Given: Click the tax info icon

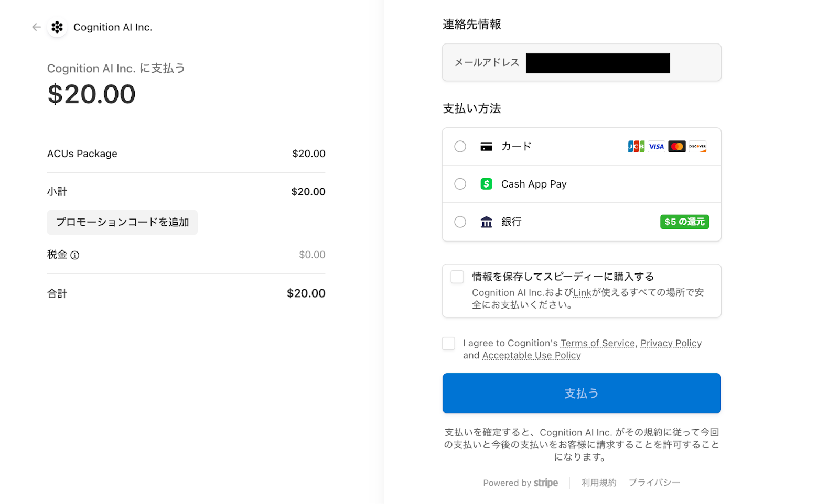Looking at the screenshot, I should [x=75, y=255].
